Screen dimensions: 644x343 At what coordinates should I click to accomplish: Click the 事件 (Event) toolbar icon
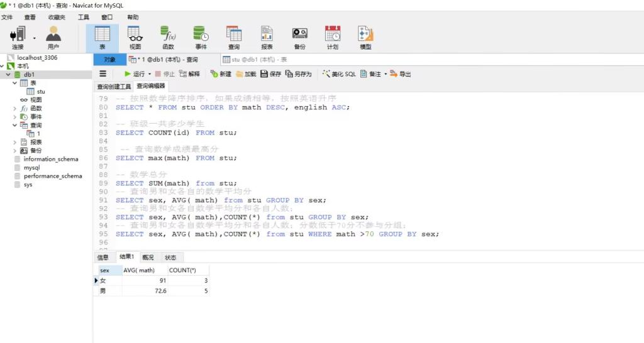click(x=201, y=37)
